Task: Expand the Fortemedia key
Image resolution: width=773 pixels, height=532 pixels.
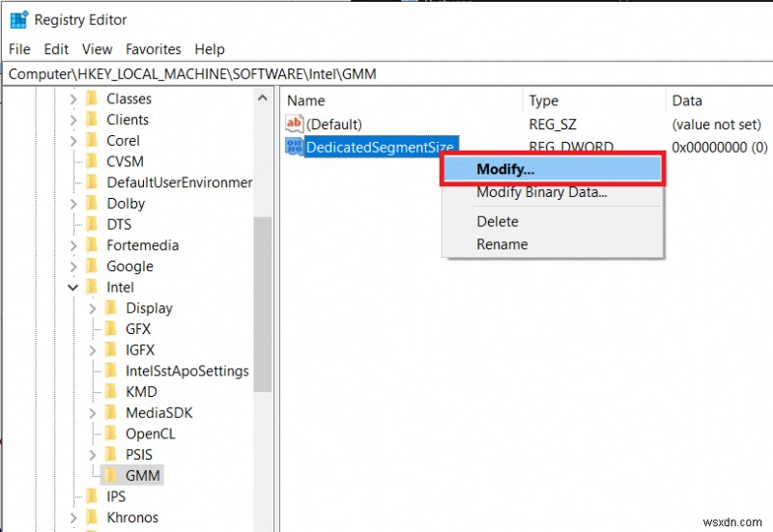Action: [73, 246]
